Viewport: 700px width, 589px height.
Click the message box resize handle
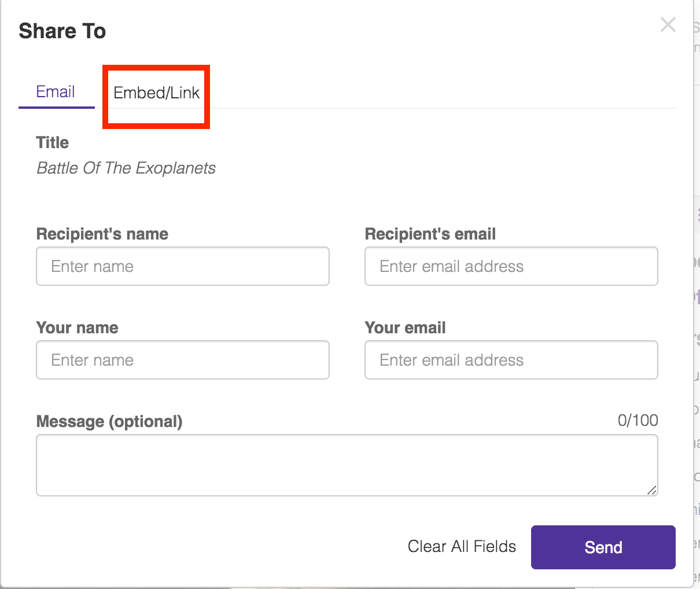(652, 490)
